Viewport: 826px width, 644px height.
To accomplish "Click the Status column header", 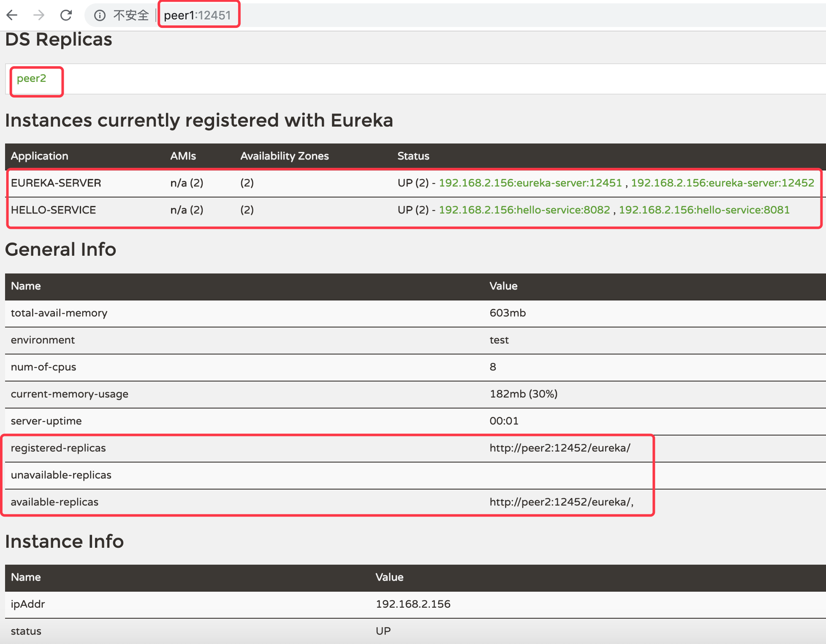I will [413, 156].
